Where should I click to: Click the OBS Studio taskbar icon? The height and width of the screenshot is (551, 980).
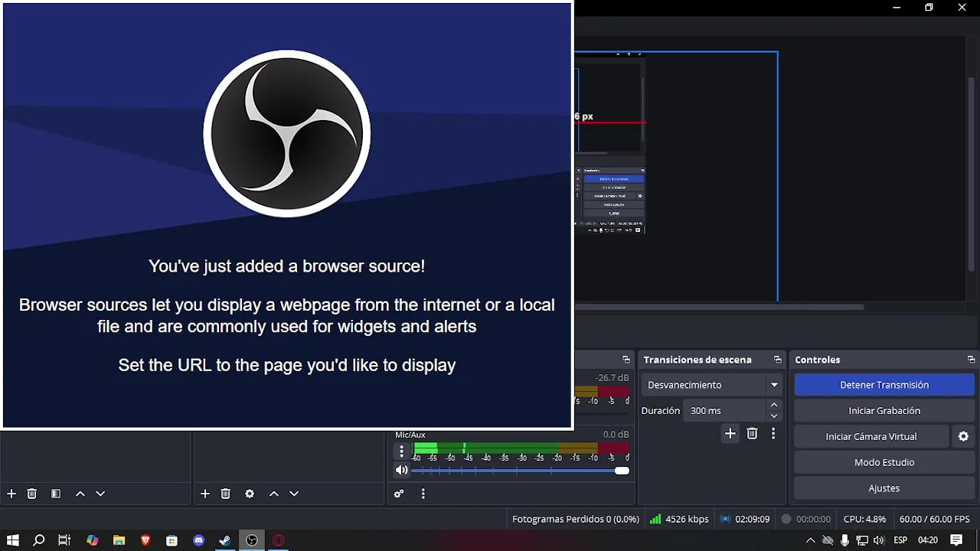coord(252,540)
